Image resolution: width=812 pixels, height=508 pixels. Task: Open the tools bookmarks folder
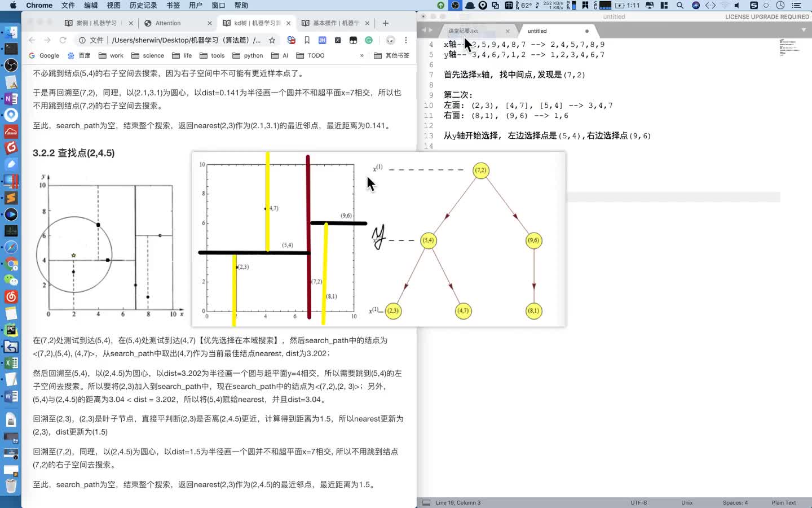[213, 55]
